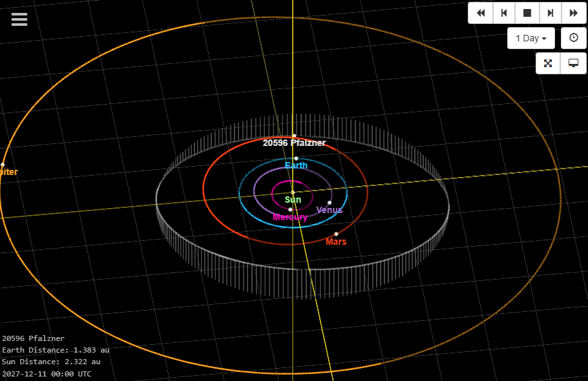Viewport: 588px width, 381px height.
Task: Click the Mars position dot
Action: click(x=336, y=234)
